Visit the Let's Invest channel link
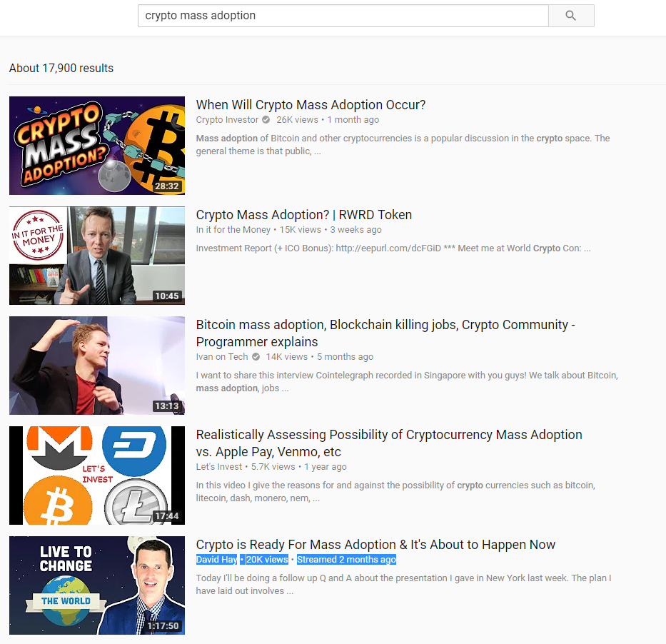Image resolution: width=666 pixels, height=644 pixels. pos(218,467)
